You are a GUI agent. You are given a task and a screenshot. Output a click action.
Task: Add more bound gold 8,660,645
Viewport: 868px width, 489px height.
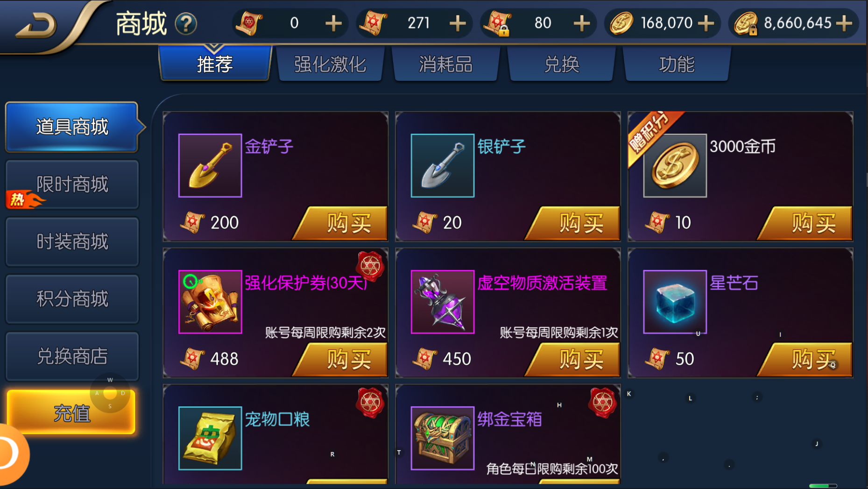844,23
